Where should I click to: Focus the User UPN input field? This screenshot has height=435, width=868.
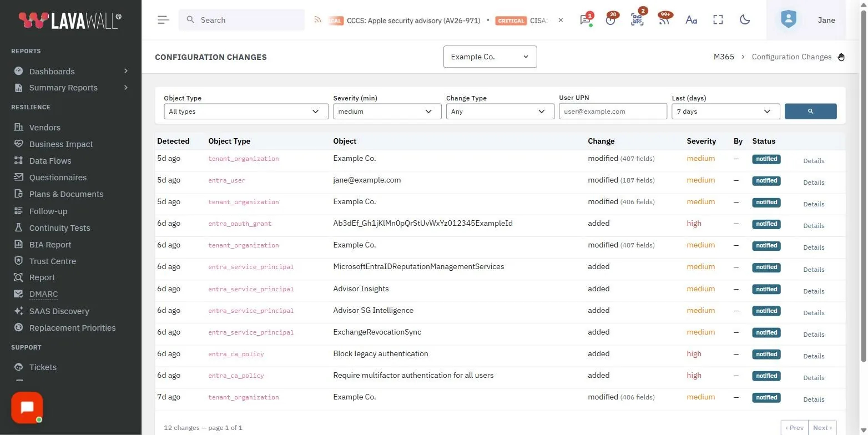tap(613, 112)
